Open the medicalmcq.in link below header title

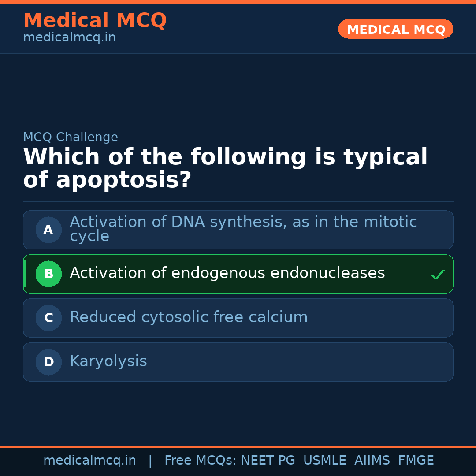coord(69,38)
